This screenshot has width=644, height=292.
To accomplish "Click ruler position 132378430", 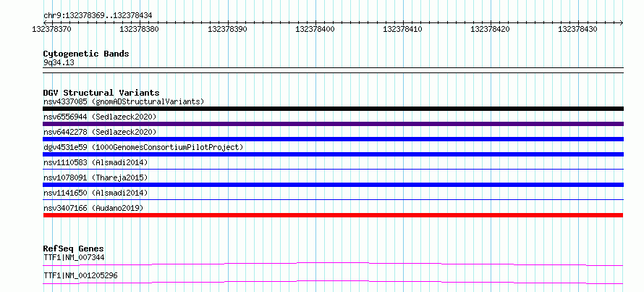I will [578, 29].
